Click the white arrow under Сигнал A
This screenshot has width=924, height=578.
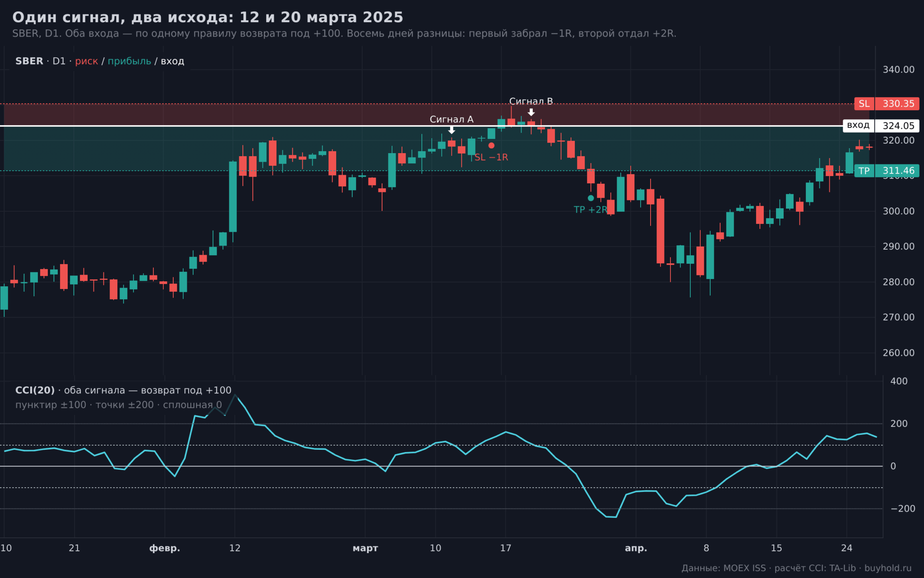click(452, 130)
